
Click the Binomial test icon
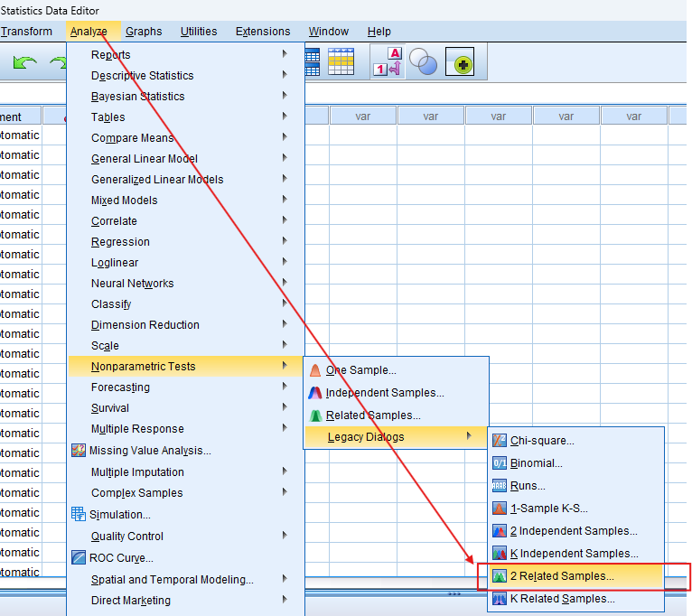point(500,463)
